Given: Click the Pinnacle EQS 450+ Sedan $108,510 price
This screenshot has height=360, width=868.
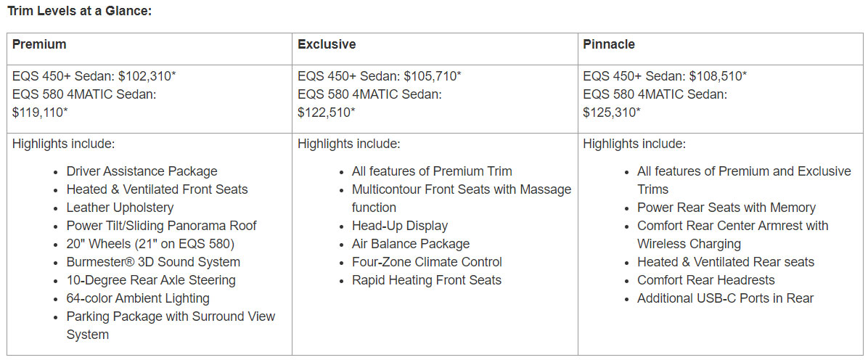Looking at the screenshot, I should point(664,76).
